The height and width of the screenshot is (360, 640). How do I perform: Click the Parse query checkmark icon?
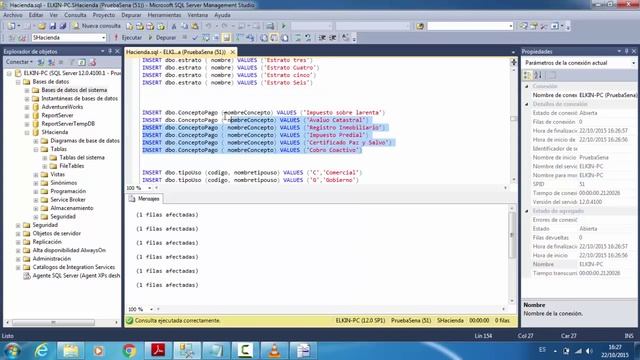tap(195, 38)
